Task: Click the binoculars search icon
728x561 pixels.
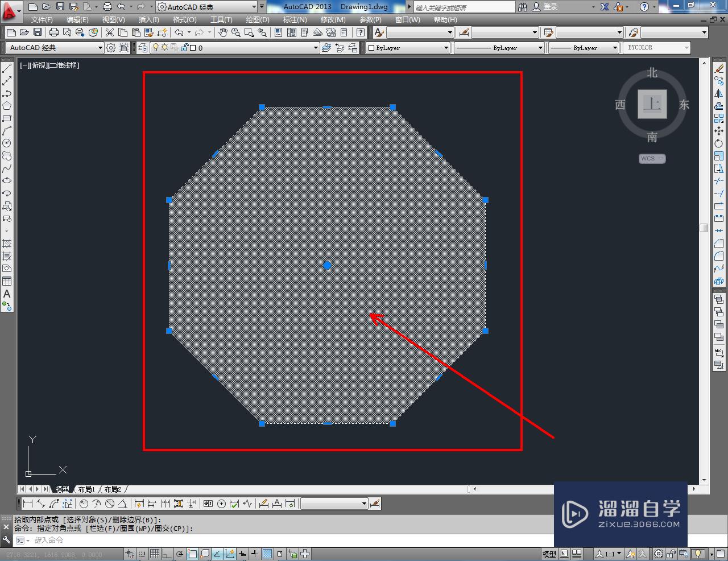Action: tap(523, 7)
